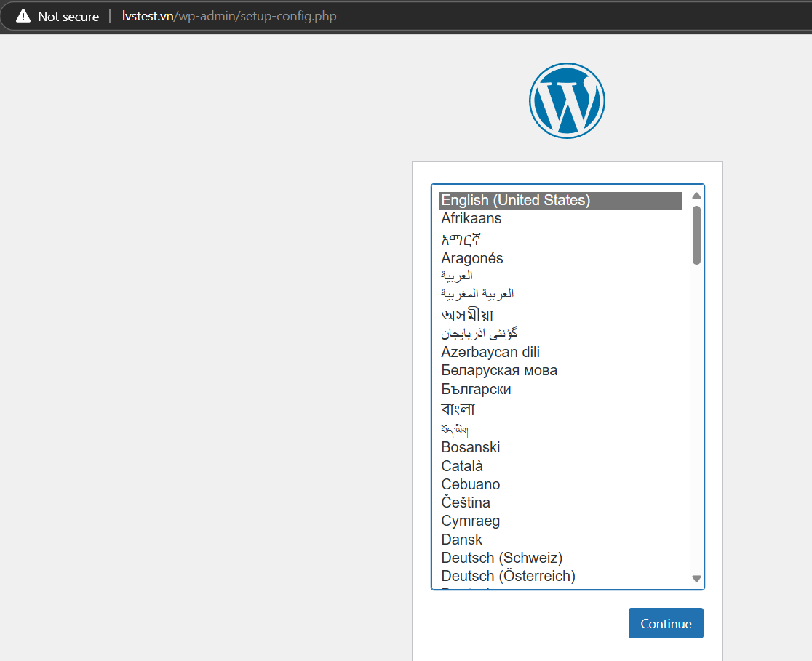Viewport: 812px width, 661px height.
Task: Select the Assamese language option
Action: pyautogui.click(x=561, y=314)
